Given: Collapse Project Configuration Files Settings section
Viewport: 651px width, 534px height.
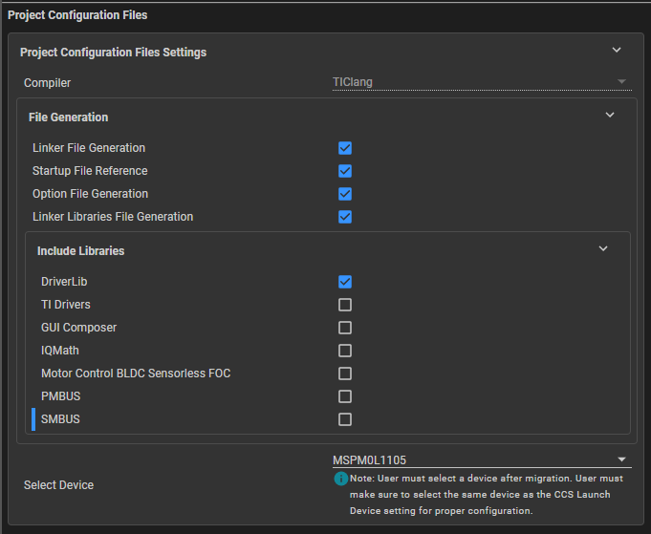Looking at the screenshot, I should 616,50.
